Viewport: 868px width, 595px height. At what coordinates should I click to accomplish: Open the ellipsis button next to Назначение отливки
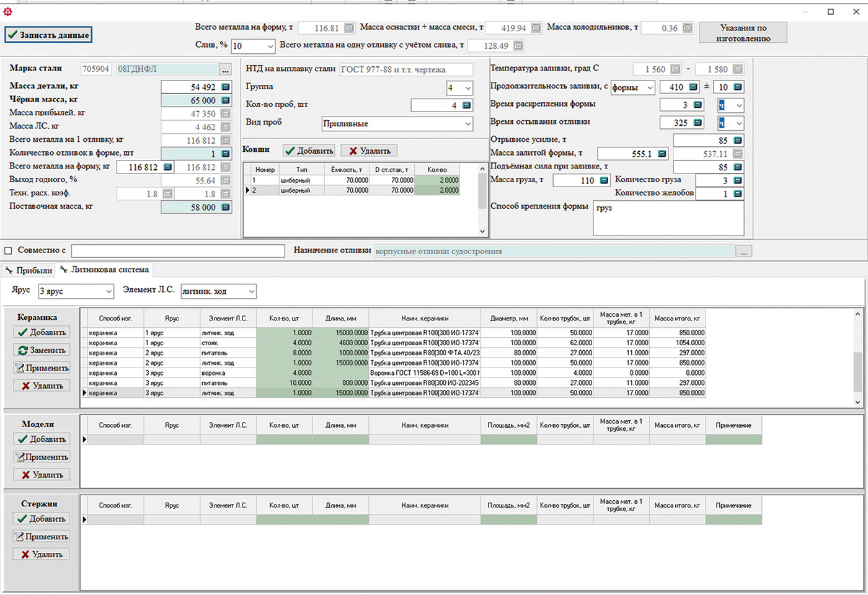[743, 251]
